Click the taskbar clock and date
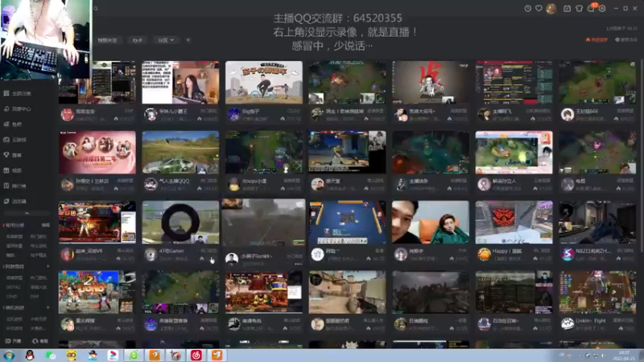The height and width of the screenshot is (362, 644). tap(623, 356)
